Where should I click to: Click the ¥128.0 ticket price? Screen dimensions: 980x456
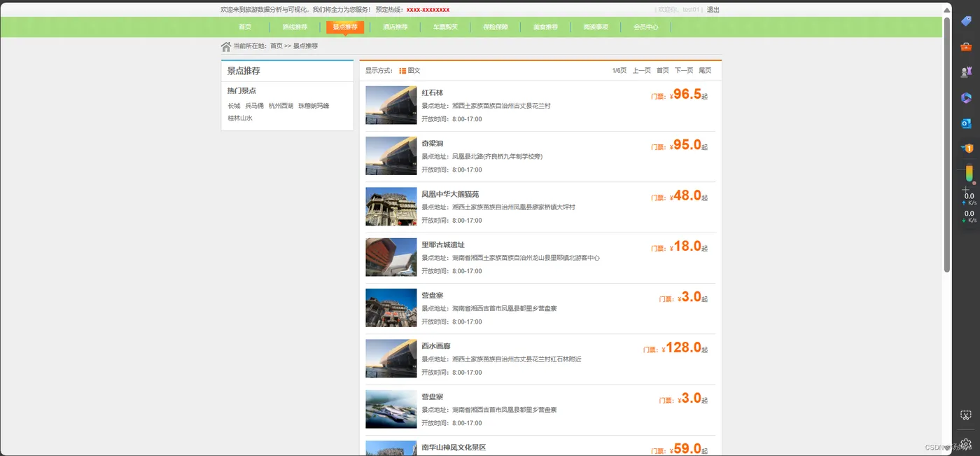pos(681,347)
